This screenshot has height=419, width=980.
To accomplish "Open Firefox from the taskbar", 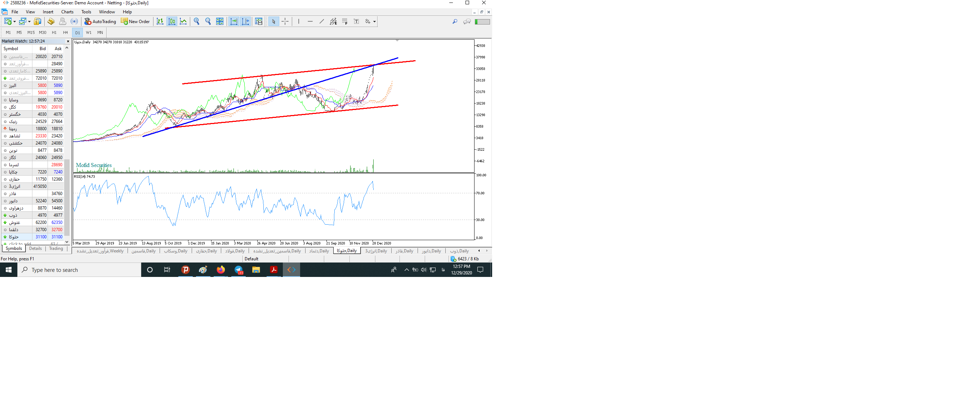I will tap(220, 270).
